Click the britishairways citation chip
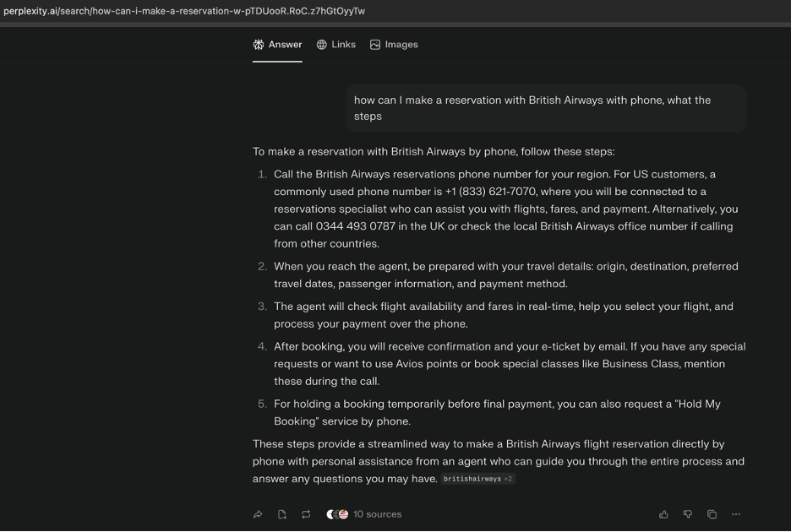Viewport: 791px width, 532px height. point(472,479)
